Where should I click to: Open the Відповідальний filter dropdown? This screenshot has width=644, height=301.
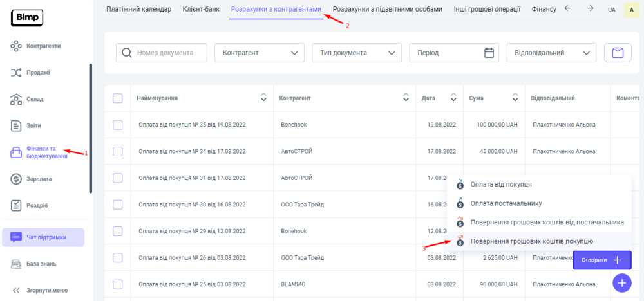pos(551,53)
